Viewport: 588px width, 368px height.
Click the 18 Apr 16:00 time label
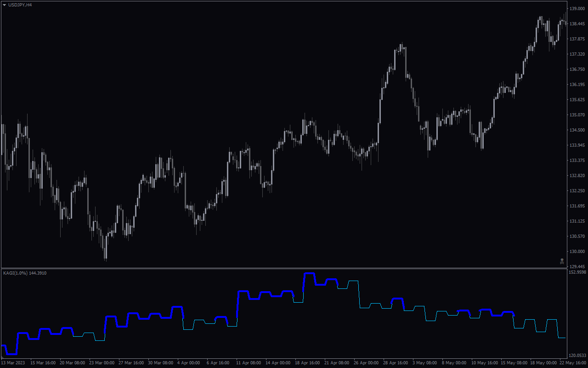coord(308,363)
